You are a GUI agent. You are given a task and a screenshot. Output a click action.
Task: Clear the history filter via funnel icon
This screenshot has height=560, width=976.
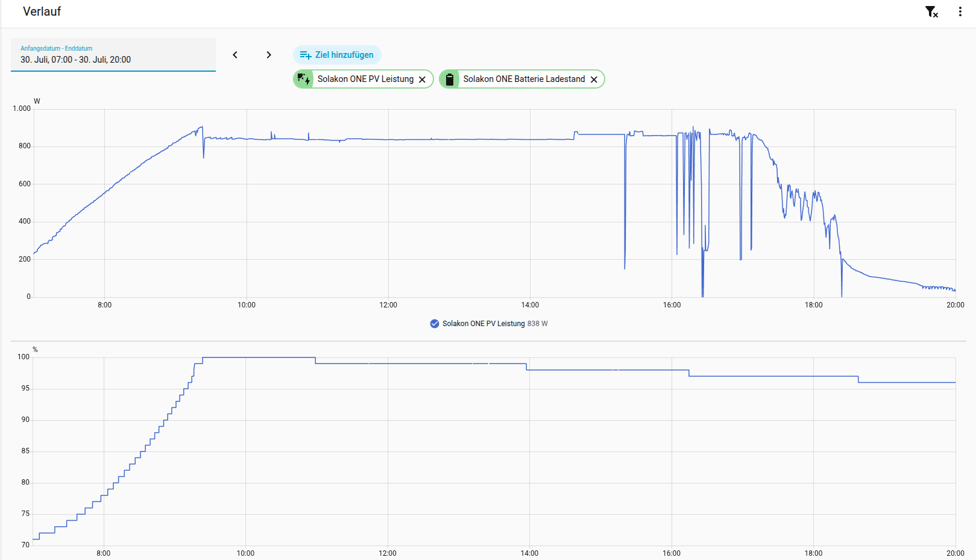click(x=931, y=11)
